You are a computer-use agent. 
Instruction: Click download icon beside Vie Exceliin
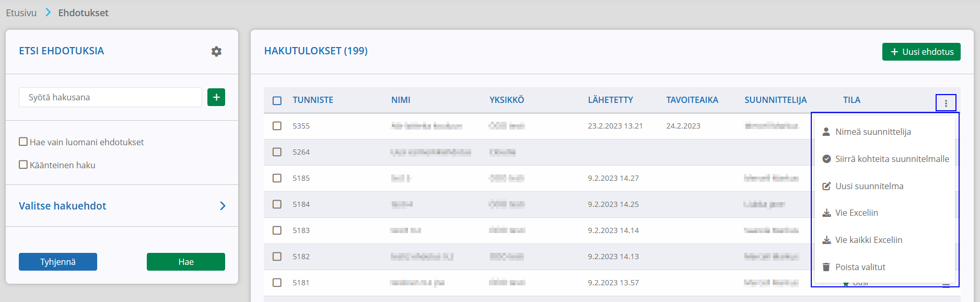(826, 213)
